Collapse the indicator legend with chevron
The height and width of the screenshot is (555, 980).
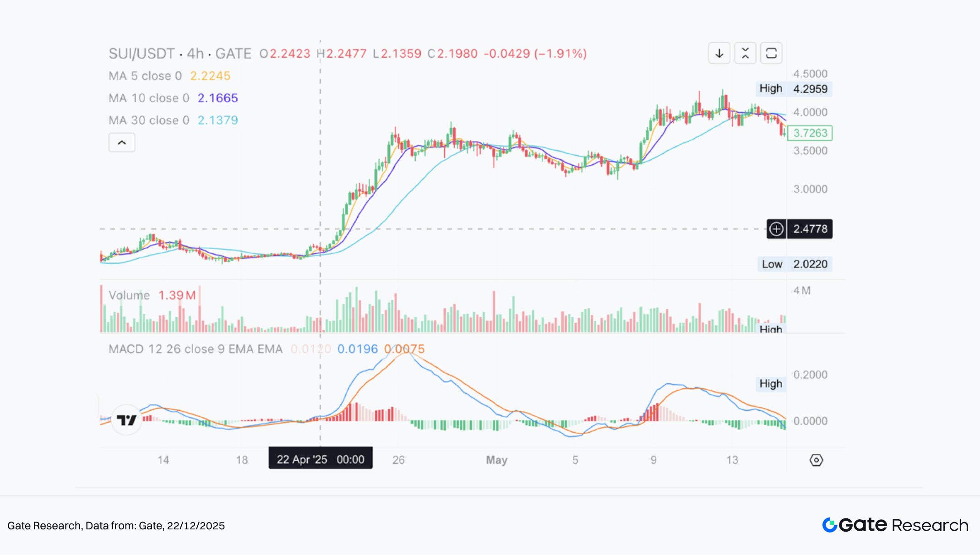click(x=122, y=142)
